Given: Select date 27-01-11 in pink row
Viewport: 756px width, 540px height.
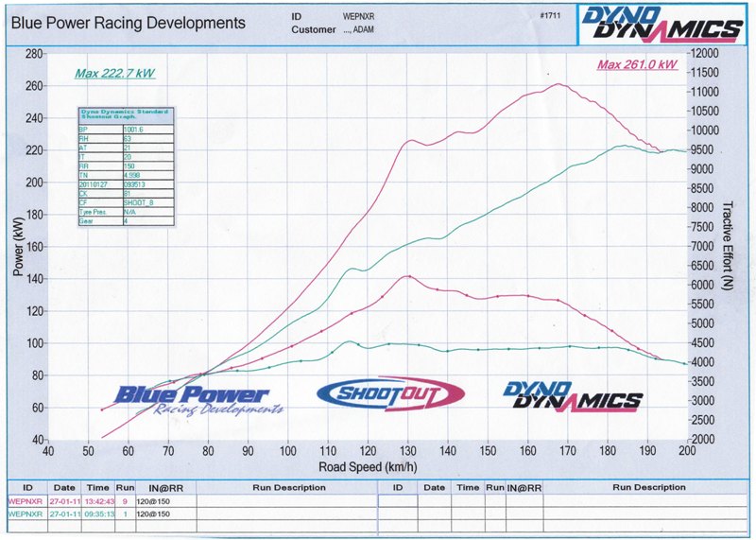Looking at the screenshot, I should click(65, 501).
